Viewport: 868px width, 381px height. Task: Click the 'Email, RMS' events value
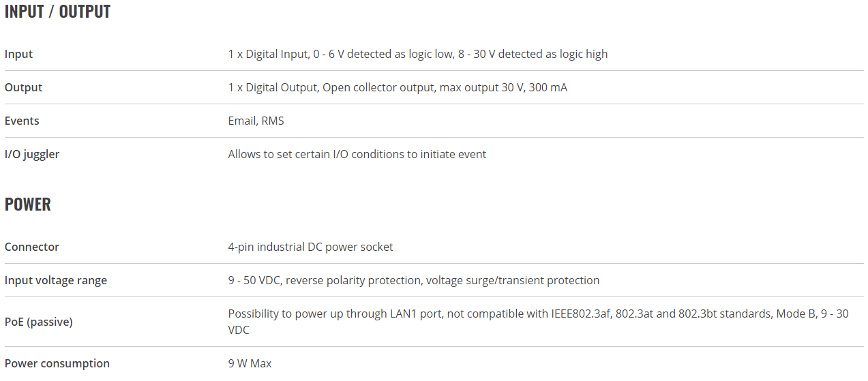256,121
